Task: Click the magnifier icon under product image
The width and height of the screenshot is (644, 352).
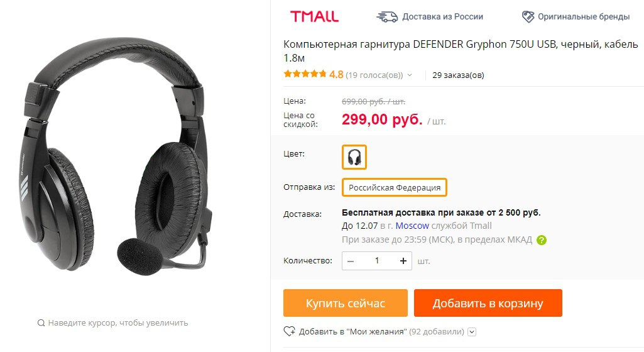Action: (41, 323)
